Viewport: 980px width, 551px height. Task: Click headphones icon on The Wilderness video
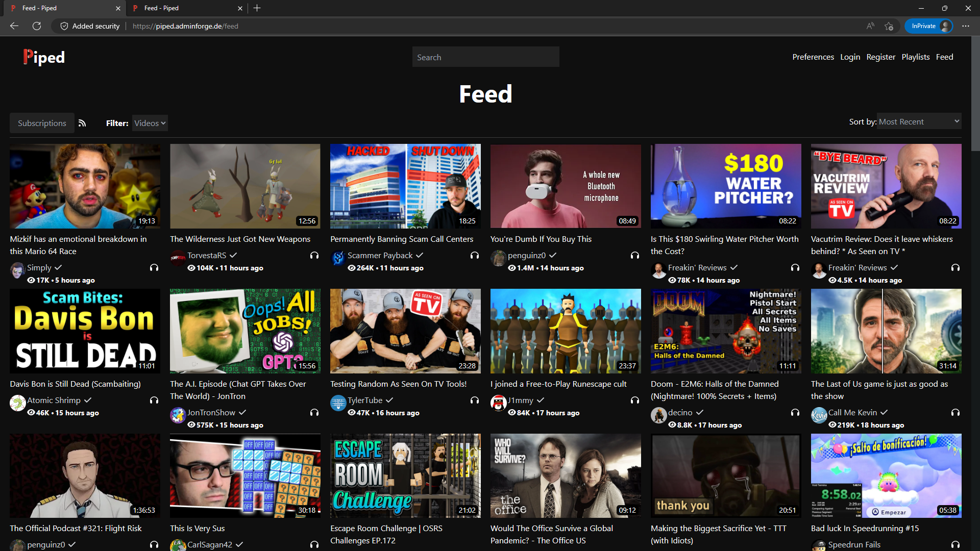(314, 256)
